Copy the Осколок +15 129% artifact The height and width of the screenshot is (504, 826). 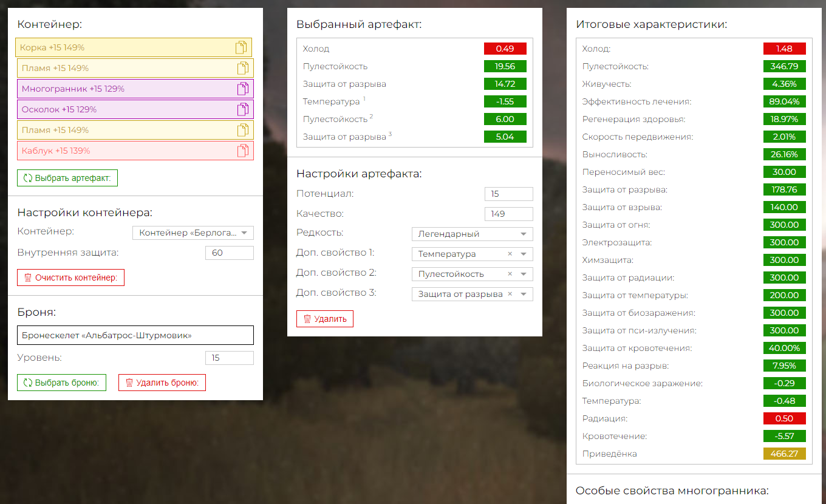243,109
